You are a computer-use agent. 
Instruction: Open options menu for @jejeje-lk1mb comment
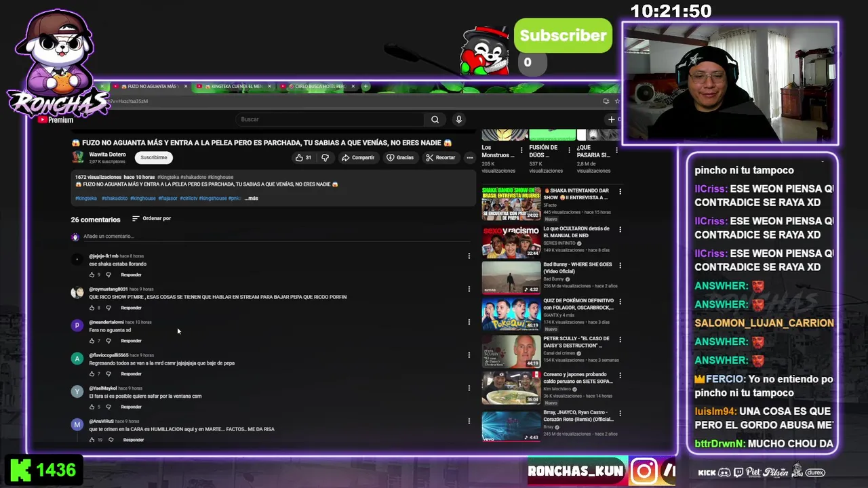click(469, 256)
